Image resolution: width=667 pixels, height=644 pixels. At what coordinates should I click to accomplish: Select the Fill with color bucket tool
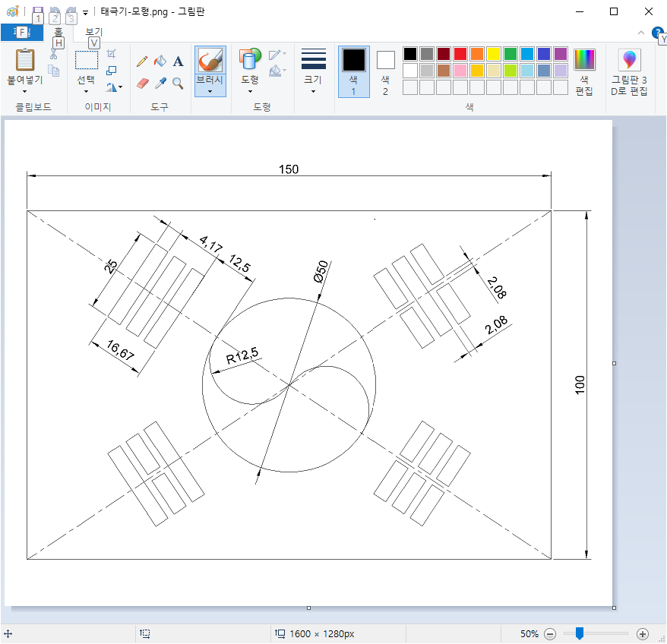click(x=160, y=62)
